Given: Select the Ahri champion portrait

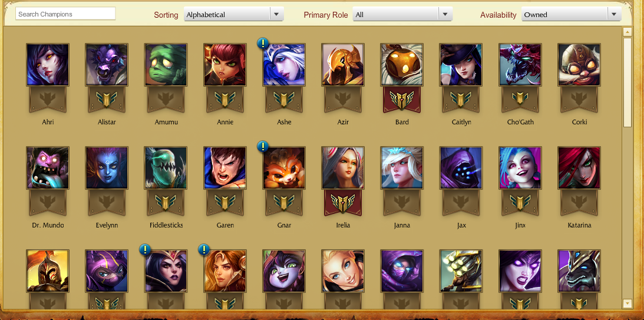Looking at the screenshot, I should pos(48,65).
